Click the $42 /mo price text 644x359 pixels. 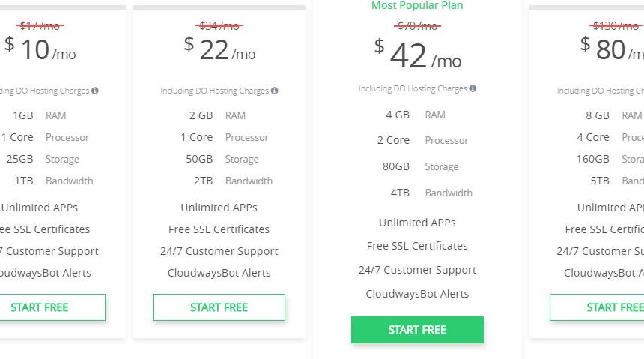(418, 55)
